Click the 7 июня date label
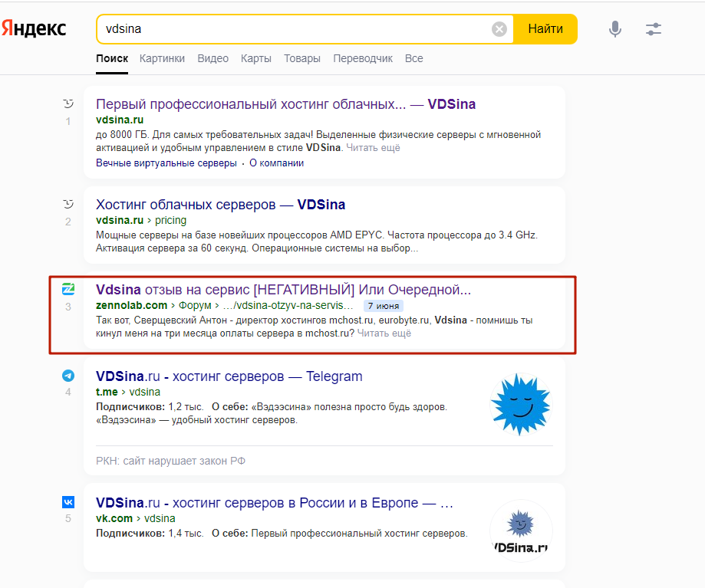Screen dimensions: 705x588 click(383, 306)
